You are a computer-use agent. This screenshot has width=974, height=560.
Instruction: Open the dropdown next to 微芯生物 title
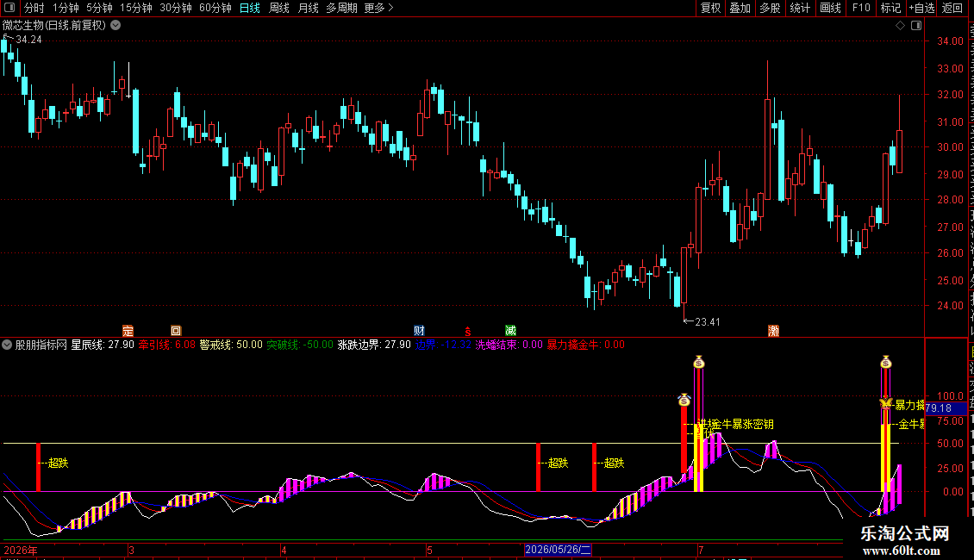(116, 26)
